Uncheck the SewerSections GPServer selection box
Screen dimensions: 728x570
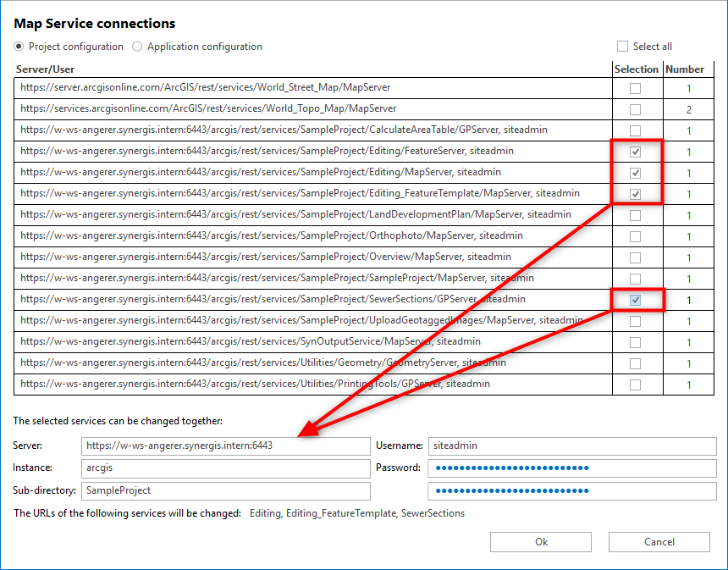(x=637, y=299)
